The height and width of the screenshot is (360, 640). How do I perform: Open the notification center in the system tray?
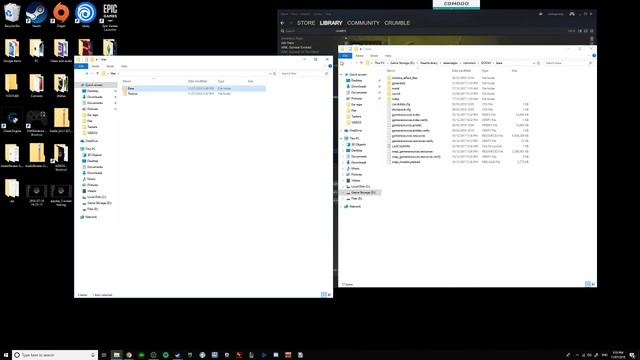point(632,355)
